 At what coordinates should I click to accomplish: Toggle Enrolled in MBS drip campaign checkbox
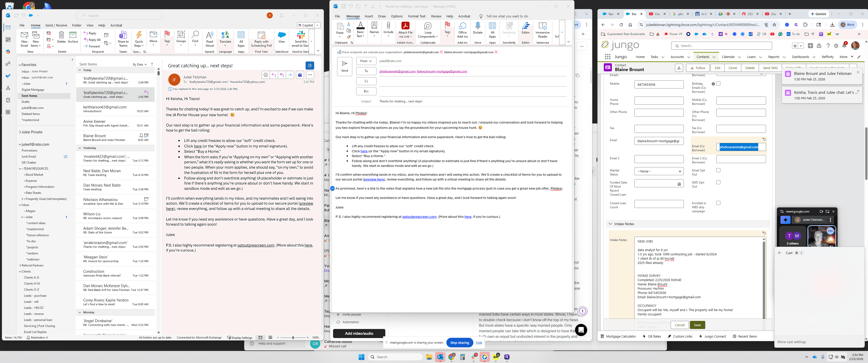[x=718, y=203]
